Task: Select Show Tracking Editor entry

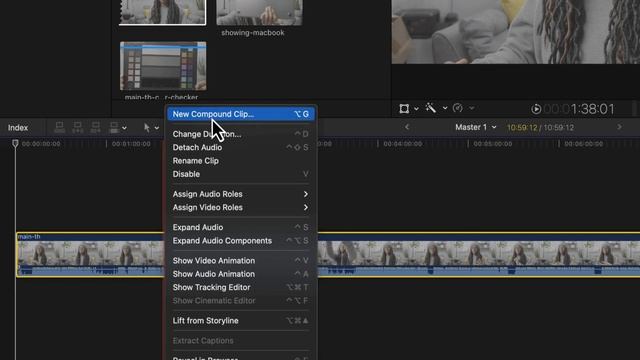Action: [241, 287]
